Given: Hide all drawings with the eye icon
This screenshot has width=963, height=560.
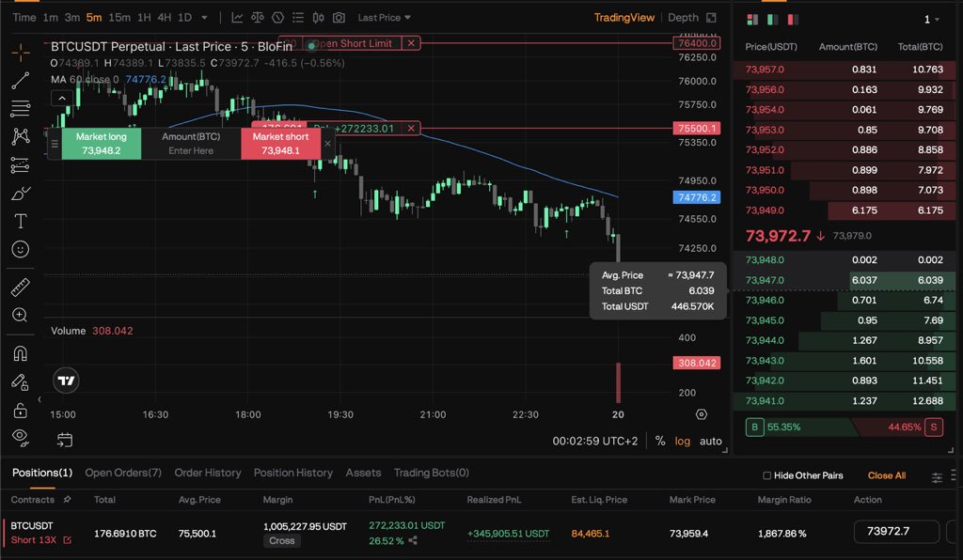Looking at the screenshot, I should pos(21,437).
